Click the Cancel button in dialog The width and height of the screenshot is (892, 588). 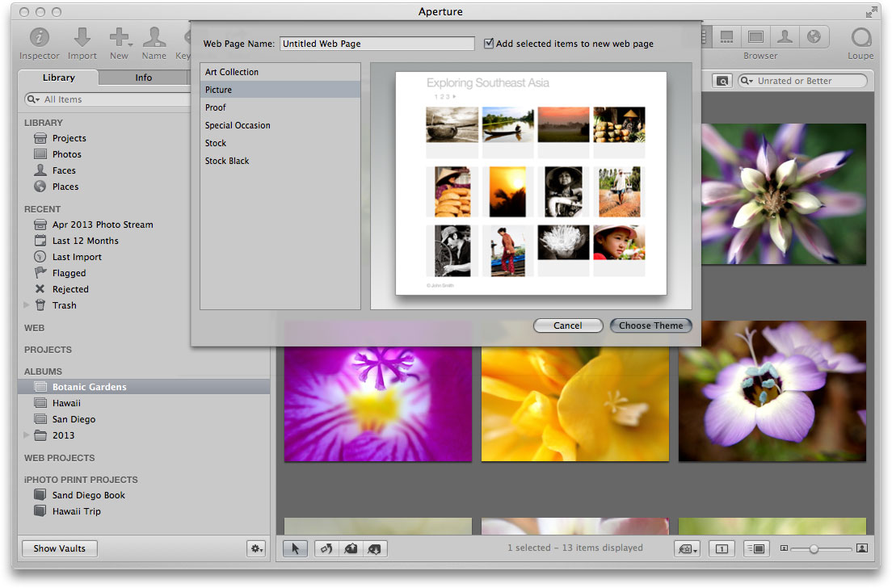(568, 325)
